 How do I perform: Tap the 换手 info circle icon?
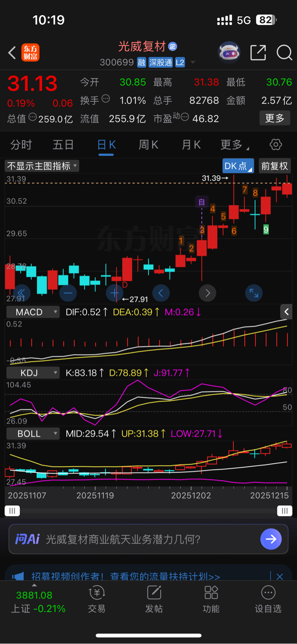(x=106, y=99)
